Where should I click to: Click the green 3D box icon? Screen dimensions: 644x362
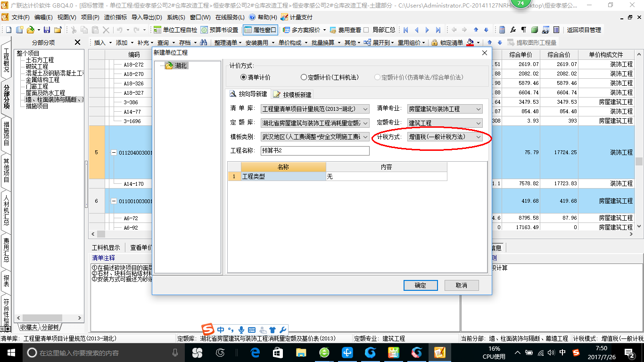534,30
